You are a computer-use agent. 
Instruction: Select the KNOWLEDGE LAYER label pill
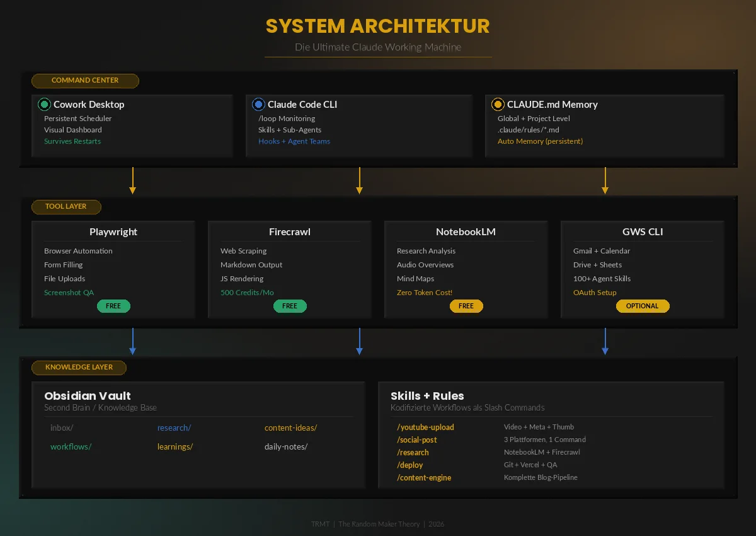click(x=79, y=368)
